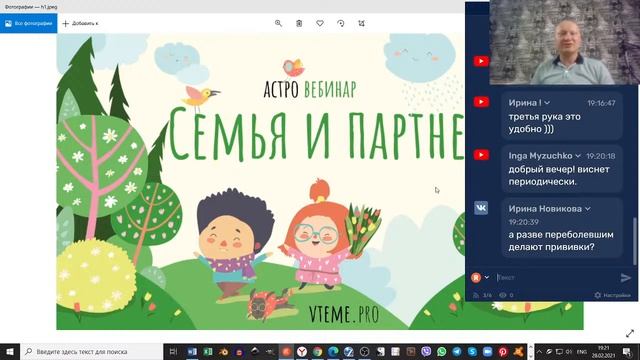Open Microsoft Excel from the taskbar

click(x=207, y=351)
